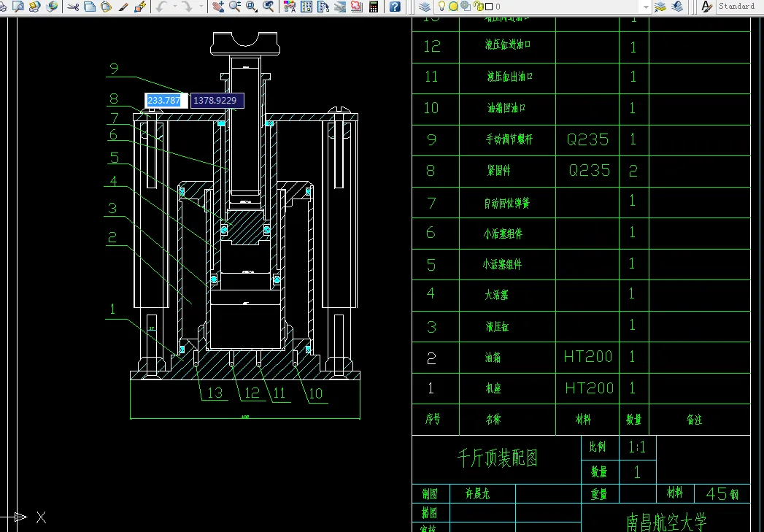This screenshot has height=532, width=764.
Task: Select balloon label 11 on the drawing
Action: click(279, 393)
